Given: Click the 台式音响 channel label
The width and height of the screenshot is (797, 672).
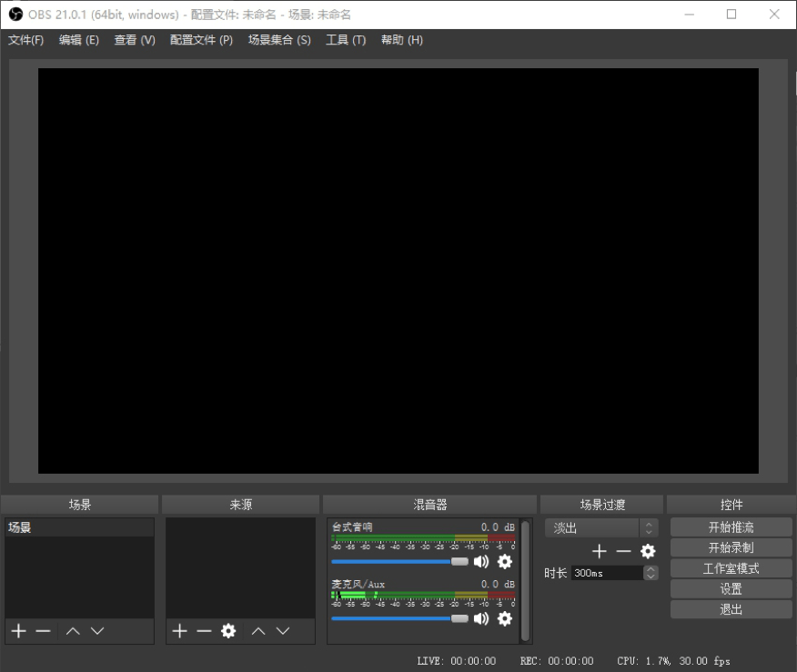Looking at the screenshot, I should (x=352, y=527).
